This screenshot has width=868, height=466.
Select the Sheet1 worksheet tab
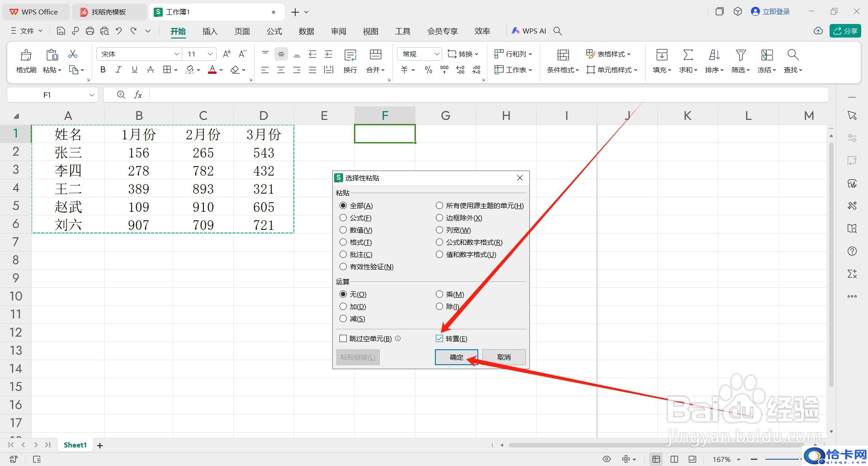click(x=75, y=445)
